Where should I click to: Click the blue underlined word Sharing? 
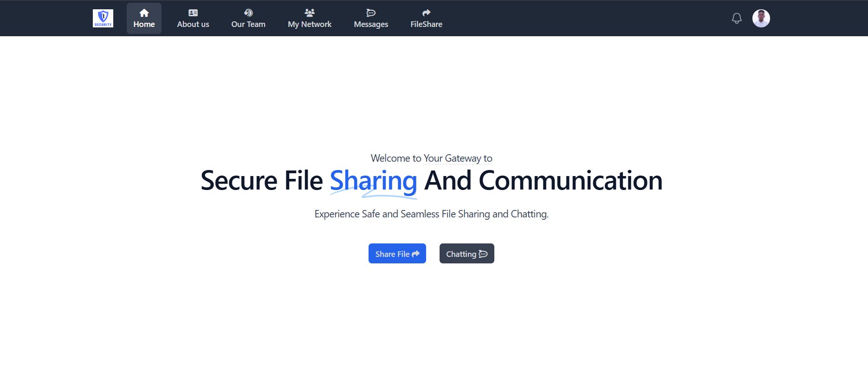coord(373,181)
